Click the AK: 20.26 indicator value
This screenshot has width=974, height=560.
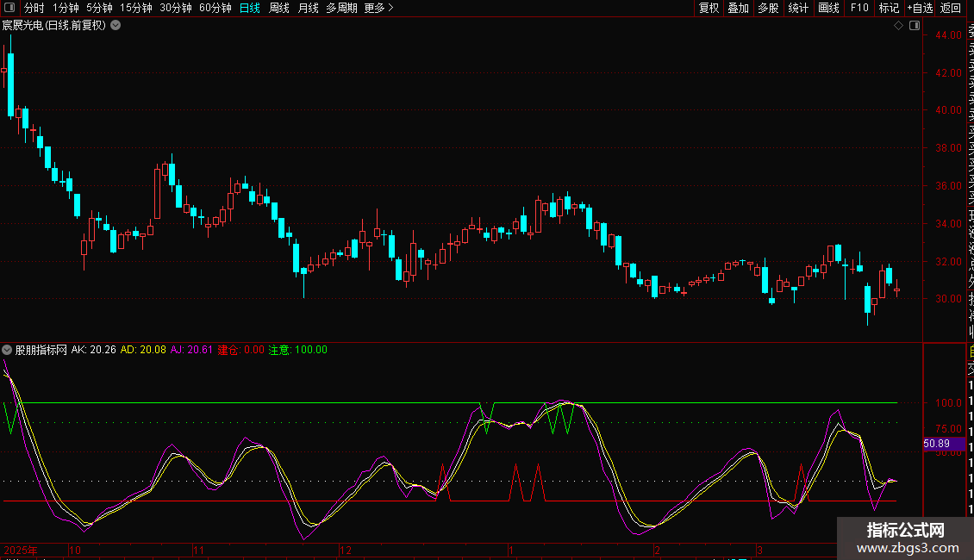coord(94,350)
